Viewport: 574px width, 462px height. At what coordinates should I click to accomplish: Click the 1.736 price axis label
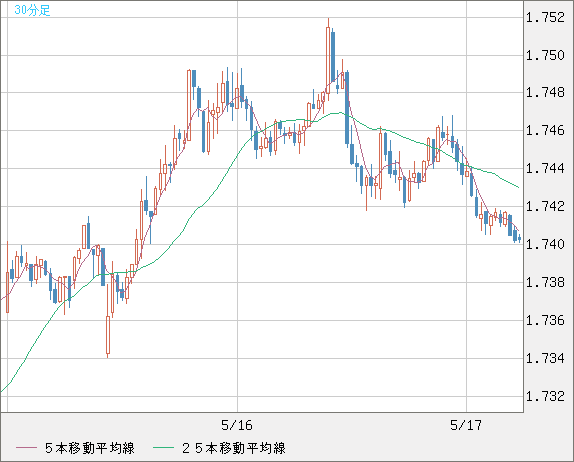tap(545, 320)
